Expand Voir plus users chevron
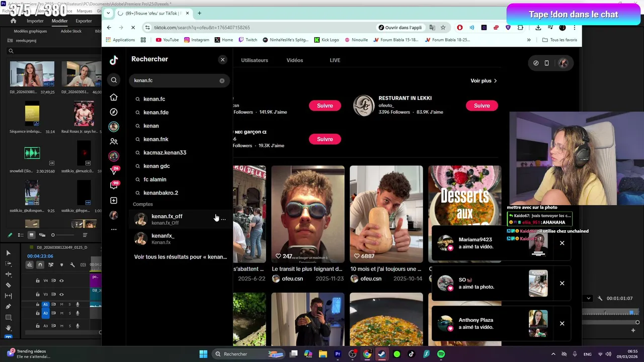Image resolution: width=644 pixels, height=362 pixels. (495, 80)
